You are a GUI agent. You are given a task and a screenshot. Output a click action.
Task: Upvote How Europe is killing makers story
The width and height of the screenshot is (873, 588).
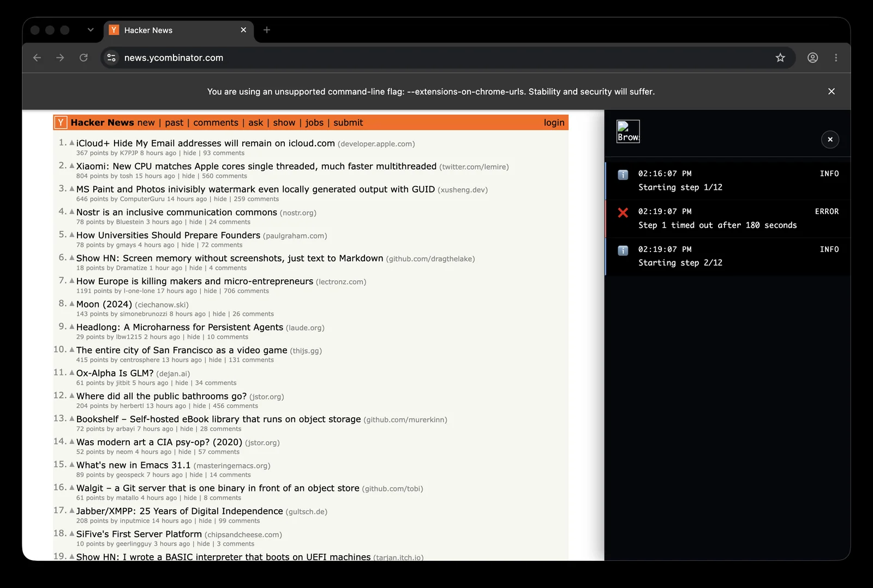[x=71, y=280]
